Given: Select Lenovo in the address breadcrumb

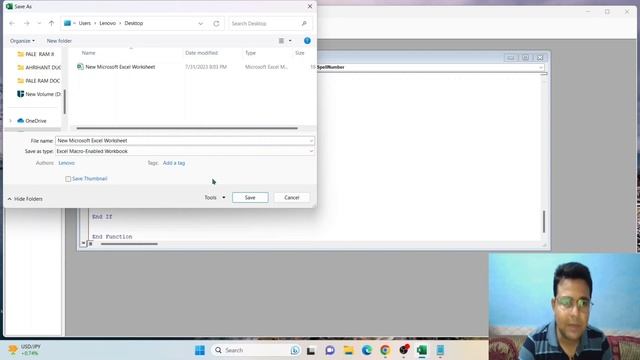Looking at the screenshot, I should [107, 23].
